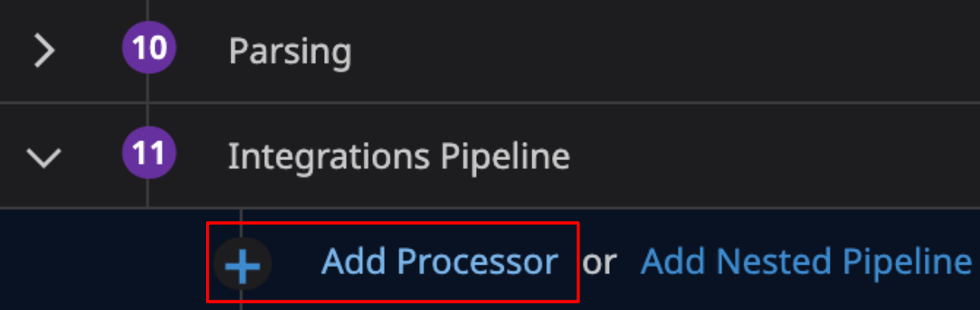Select the purple step badge numbered 10
Image resolution: width=980 pixels, height=310 pixels.
(x=149, y=47)
